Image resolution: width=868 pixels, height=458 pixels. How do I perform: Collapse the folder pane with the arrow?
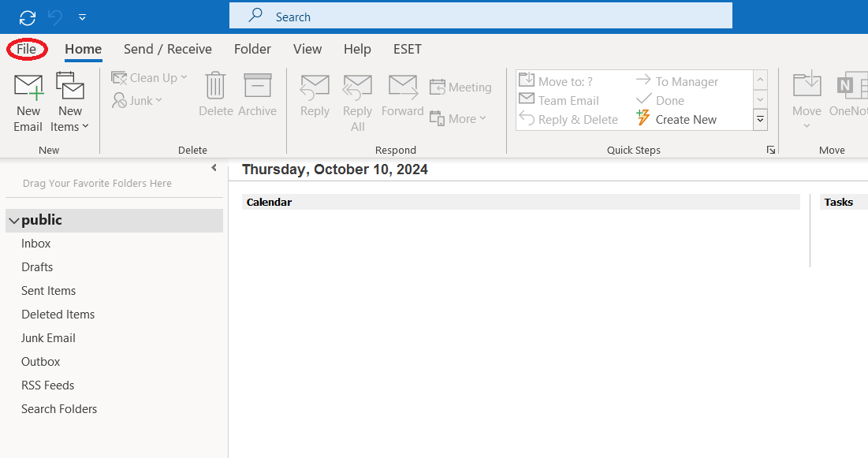click(x=214, y=168)
